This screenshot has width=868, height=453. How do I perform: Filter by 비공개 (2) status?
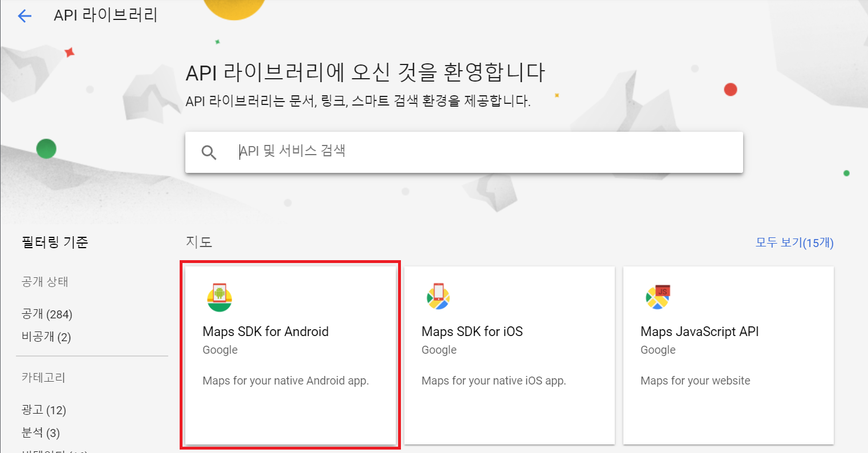[x=46, y=337]
